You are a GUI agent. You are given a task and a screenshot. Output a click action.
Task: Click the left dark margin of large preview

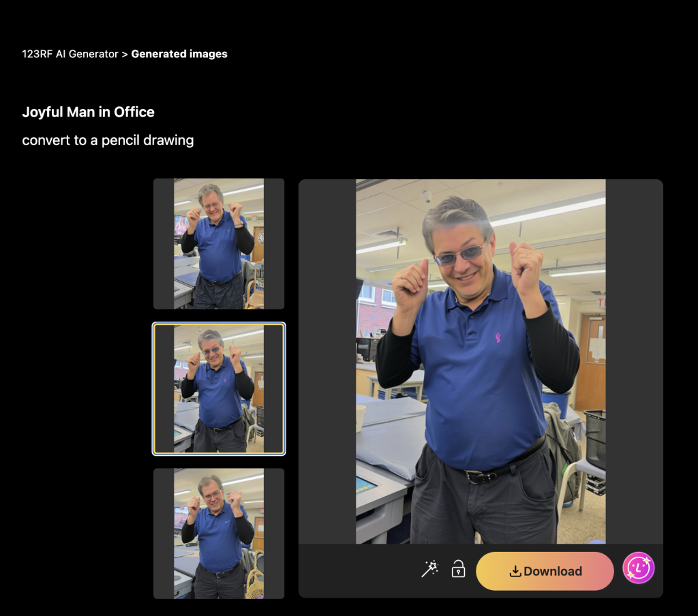[327, 361]
